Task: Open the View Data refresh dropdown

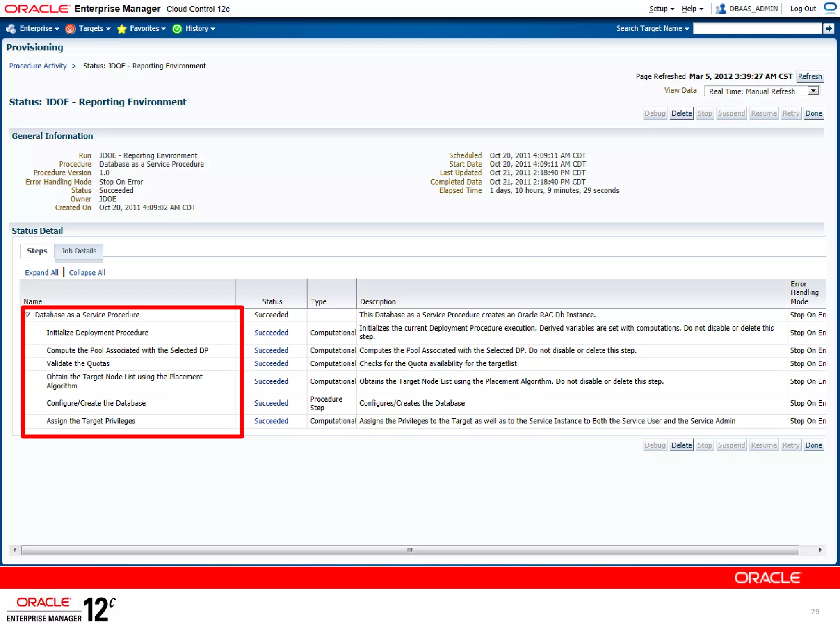Action: 813,91
